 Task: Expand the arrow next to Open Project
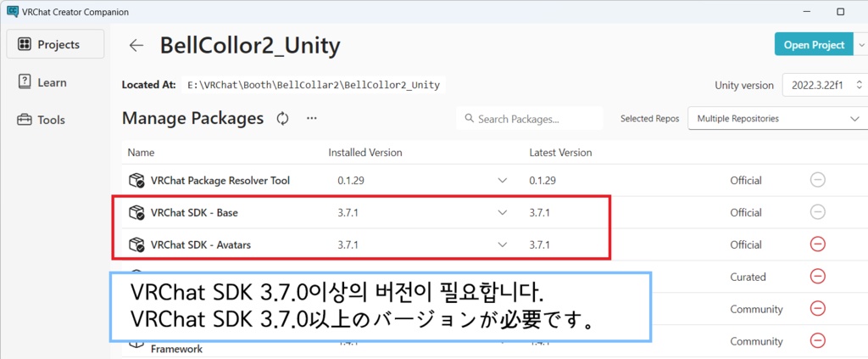pyautogui.click(x=860, y=45)
